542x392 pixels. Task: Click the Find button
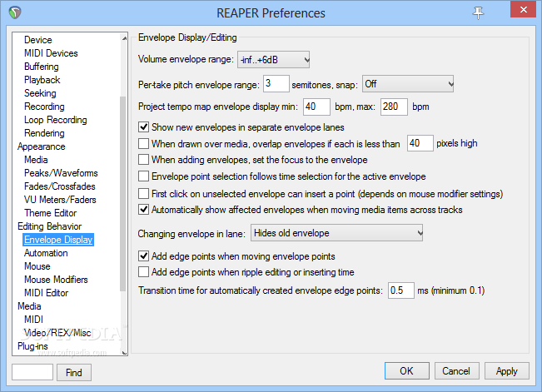tap(74, 372)
